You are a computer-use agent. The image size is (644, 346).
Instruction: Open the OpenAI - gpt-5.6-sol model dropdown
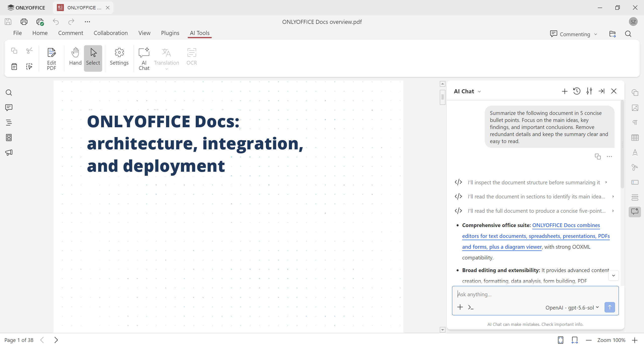click(x=572, y=308)
